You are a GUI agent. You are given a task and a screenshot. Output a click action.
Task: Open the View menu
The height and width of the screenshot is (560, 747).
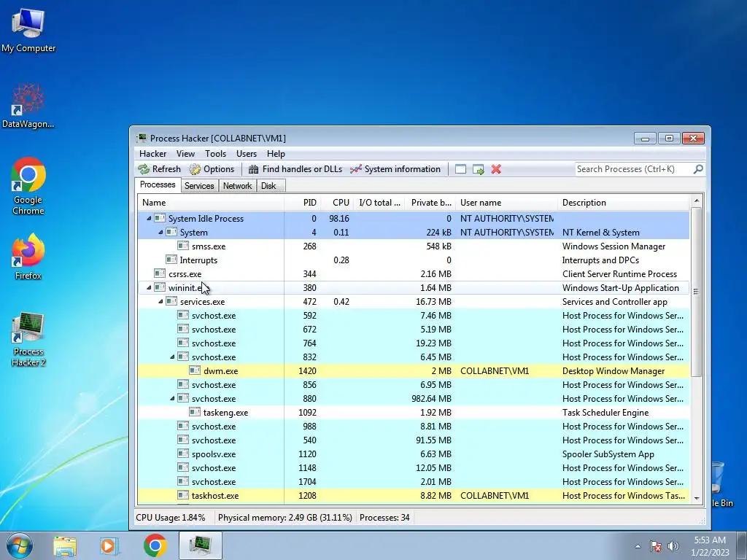[185, 154]
